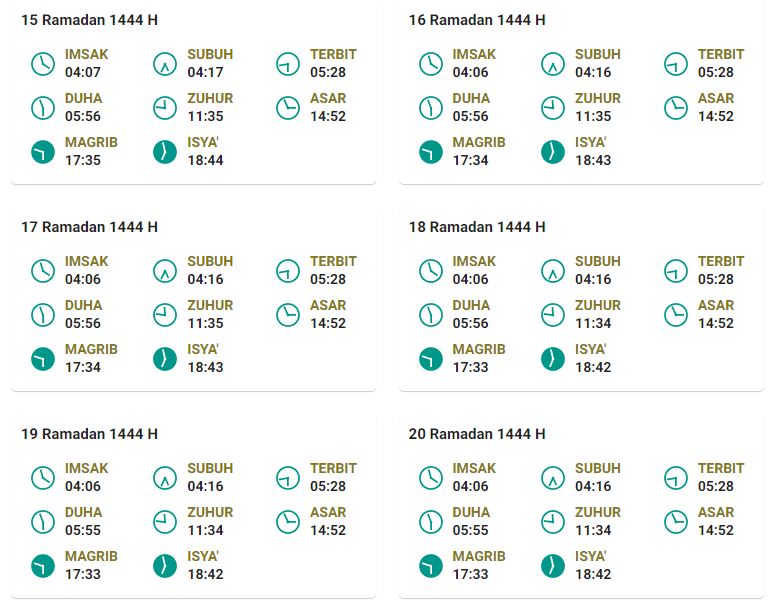This screenshot has width=779, height=614.
Task: Click Isya' time 18:43 on 17 Ramadan
Action: click(205, 368)
